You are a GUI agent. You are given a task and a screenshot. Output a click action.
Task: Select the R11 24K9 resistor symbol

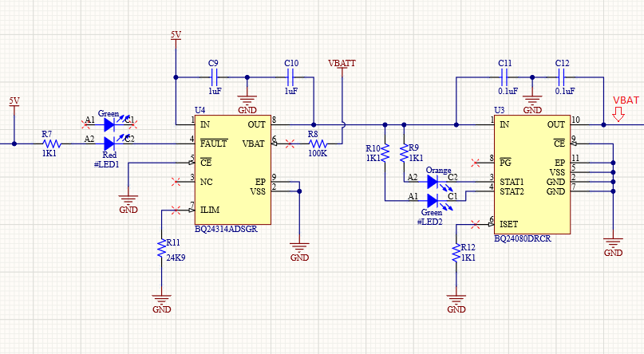click(161, 249)
